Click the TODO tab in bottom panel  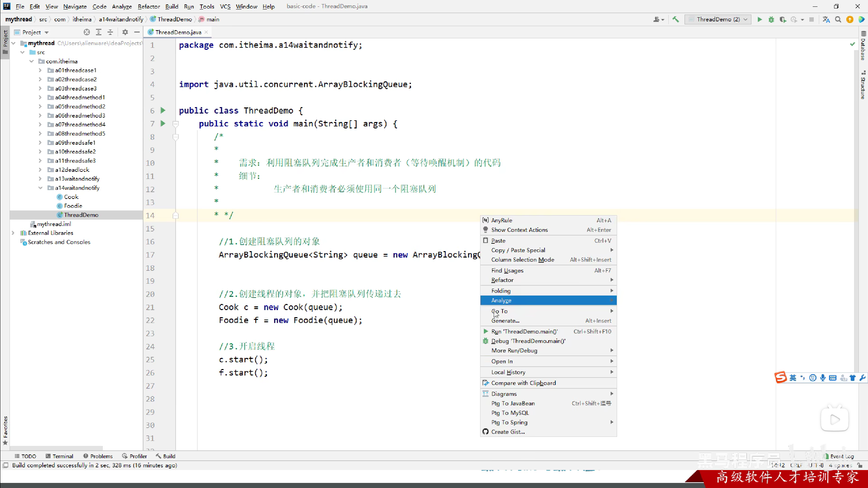coord(28,456)
